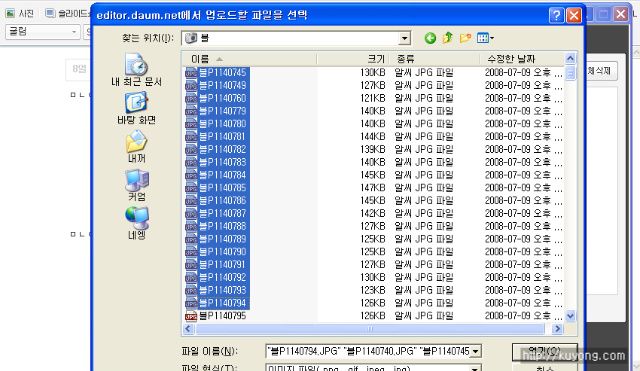
Task: Select file 블P1140783
Action: tap(222, 162)
